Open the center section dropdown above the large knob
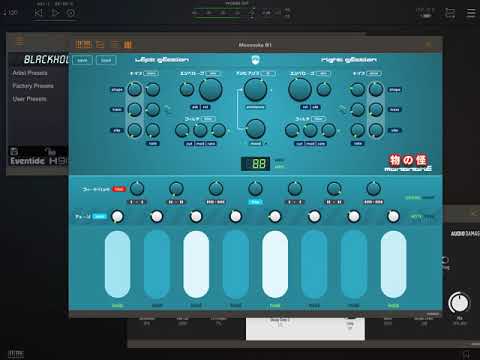Image resolution: width=480 pixels, height=360 pixels. click(x=269, y=73)
